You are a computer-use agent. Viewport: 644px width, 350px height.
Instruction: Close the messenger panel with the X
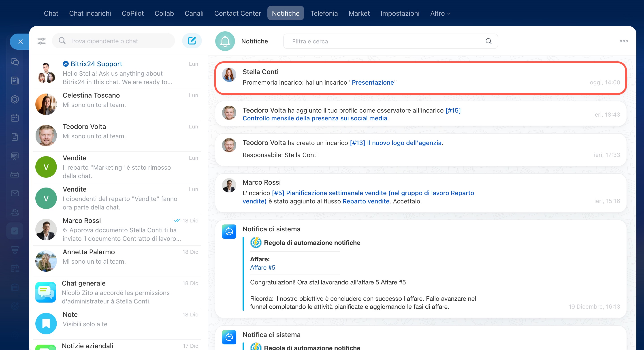(x=21, y=41)
